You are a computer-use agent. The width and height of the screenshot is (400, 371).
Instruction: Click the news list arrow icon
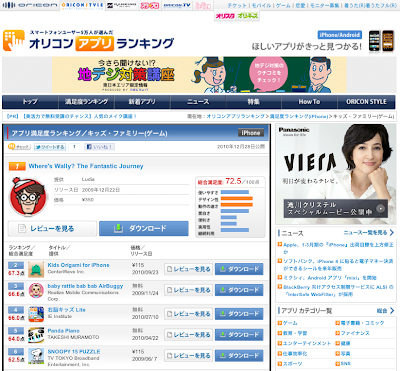click(x=392, y=233)
